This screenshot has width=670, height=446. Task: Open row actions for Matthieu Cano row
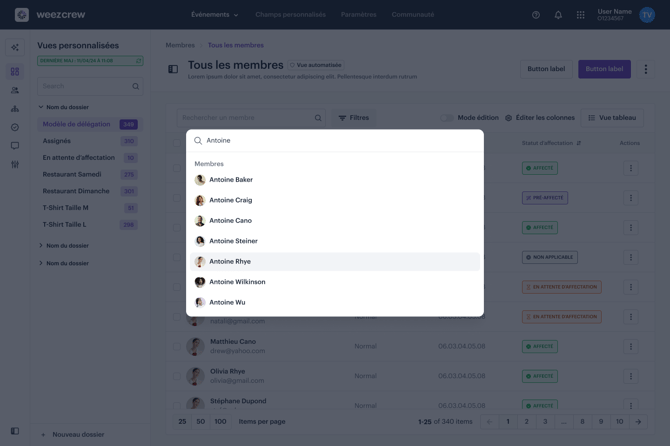point(631,346)
